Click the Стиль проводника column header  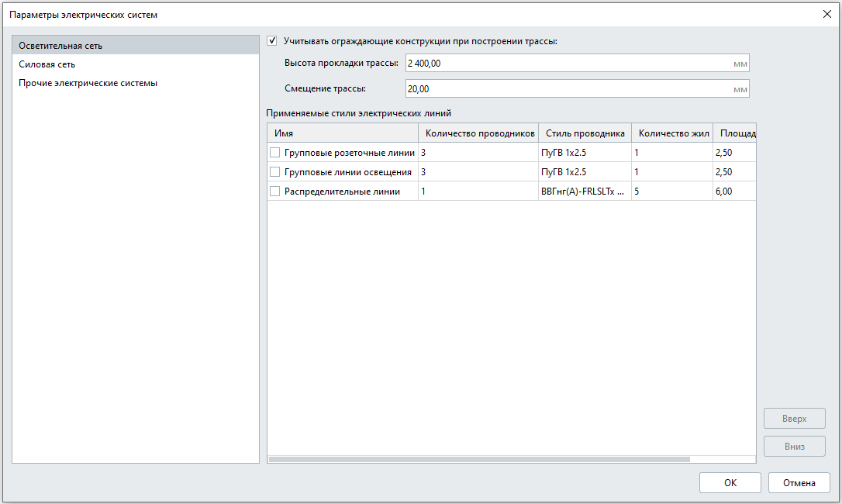585,133
